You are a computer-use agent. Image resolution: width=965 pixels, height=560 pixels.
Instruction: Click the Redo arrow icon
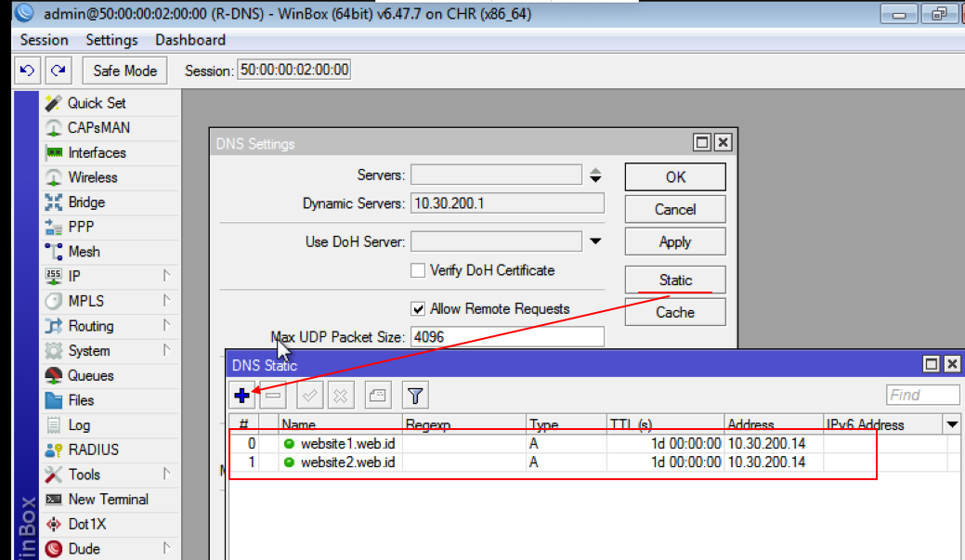(59, 71)
